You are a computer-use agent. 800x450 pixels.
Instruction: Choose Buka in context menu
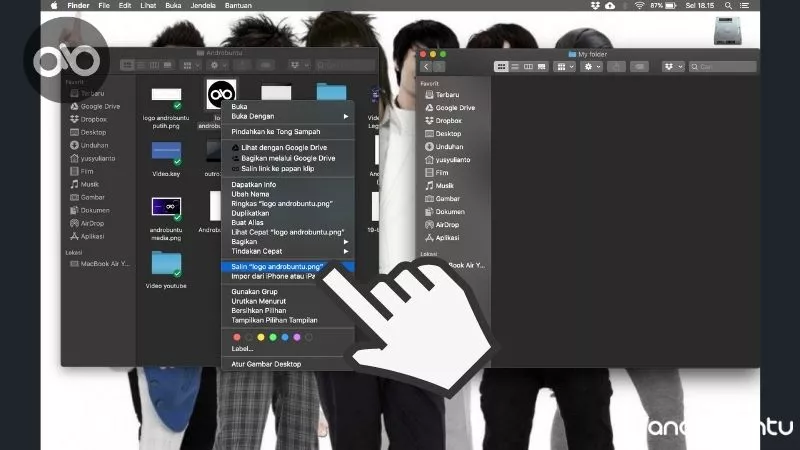tap(288, 107)
